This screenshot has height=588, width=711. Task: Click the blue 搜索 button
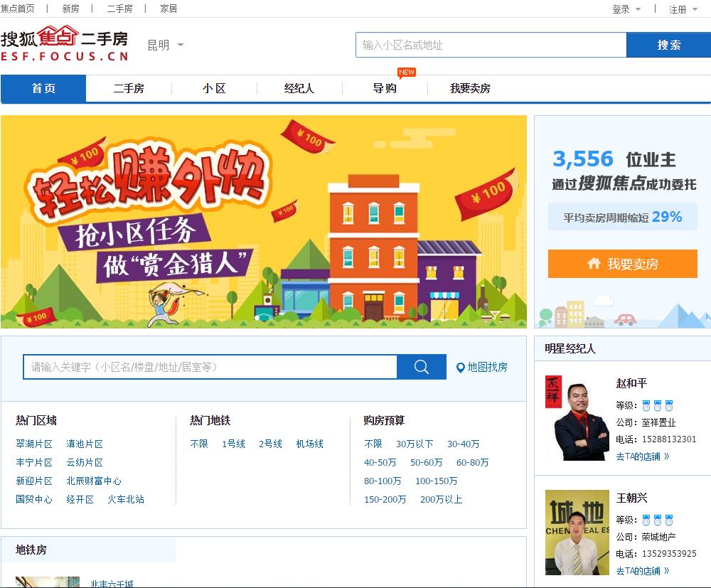(x=669, y=45)
